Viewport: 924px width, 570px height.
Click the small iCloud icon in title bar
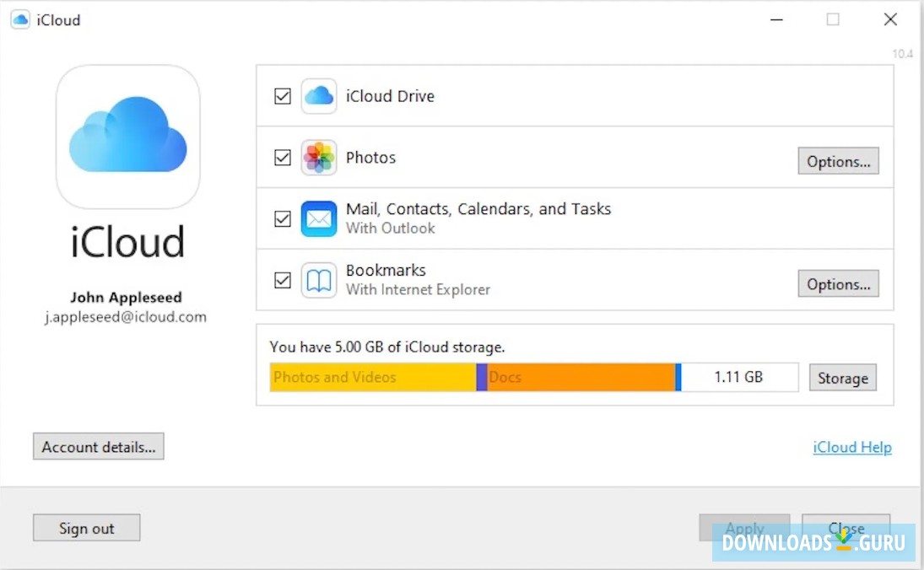click(x=19, y=19)
